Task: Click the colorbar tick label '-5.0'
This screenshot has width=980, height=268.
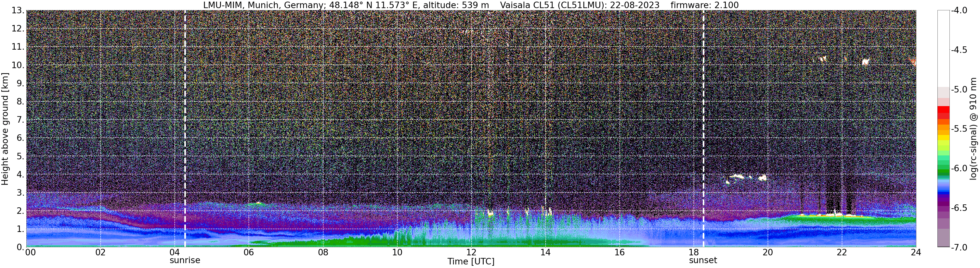Action: click(x=959, y=89)
